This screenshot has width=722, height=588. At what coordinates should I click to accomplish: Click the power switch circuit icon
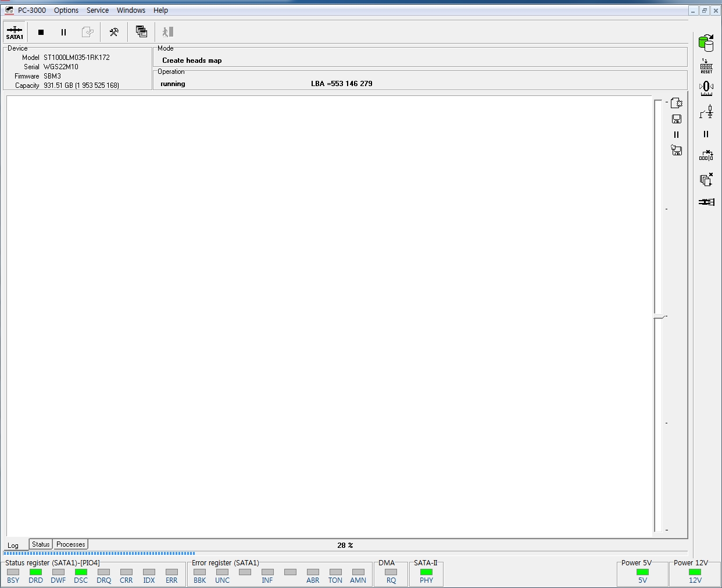(706, 111)
